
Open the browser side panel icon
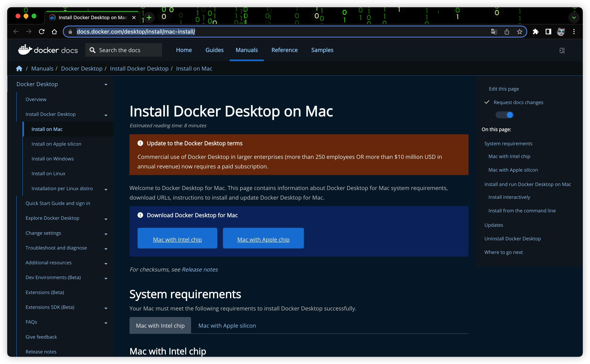tap(548, 32)
